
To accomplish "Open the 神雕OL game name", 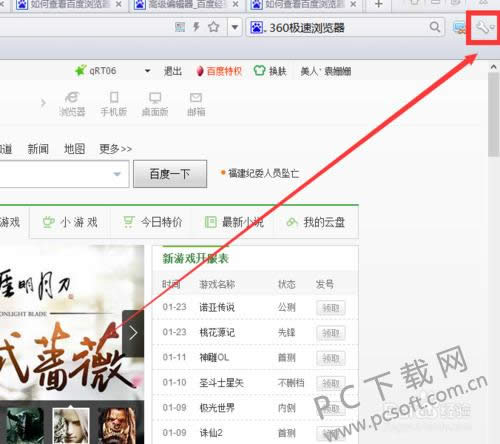I will tap(214, 358).
